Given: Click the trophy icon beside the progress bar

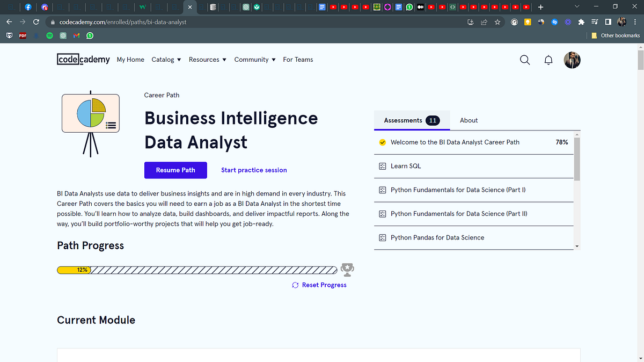Looking at the screenshot, I should tap(347, 269).
